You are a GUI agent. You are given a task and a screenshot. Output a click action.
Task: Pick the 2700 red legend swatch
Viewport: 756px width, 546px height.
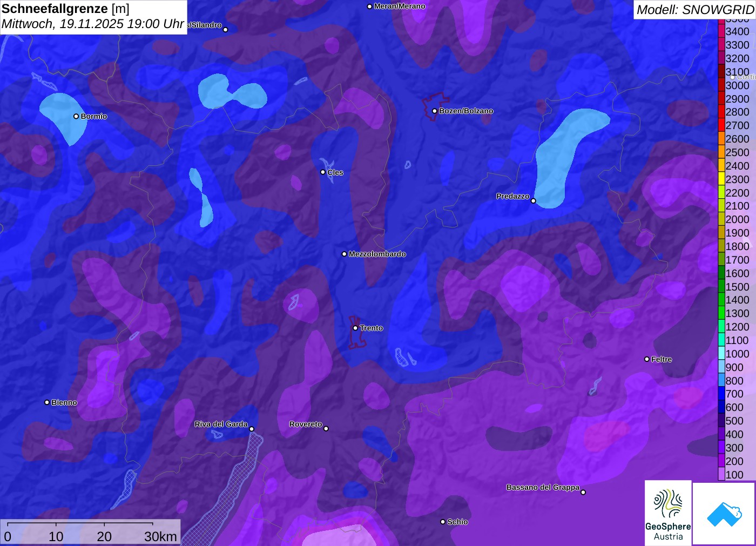(721, 125)
